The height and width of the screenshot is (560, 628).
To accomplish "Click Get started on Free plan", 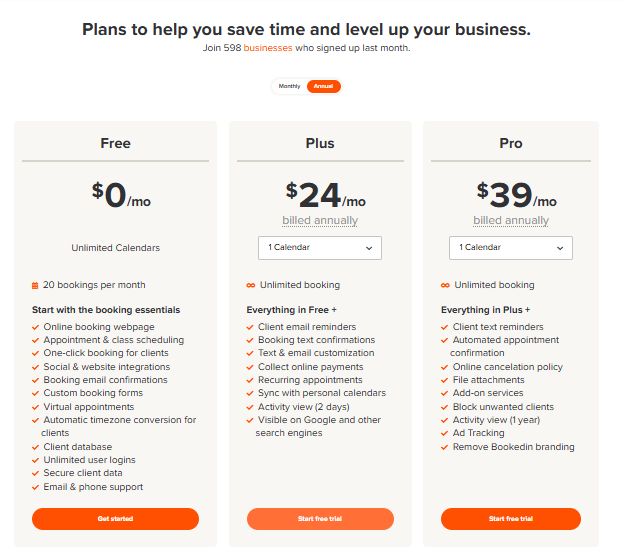I will pyautogui.click(x=116, y=519).
